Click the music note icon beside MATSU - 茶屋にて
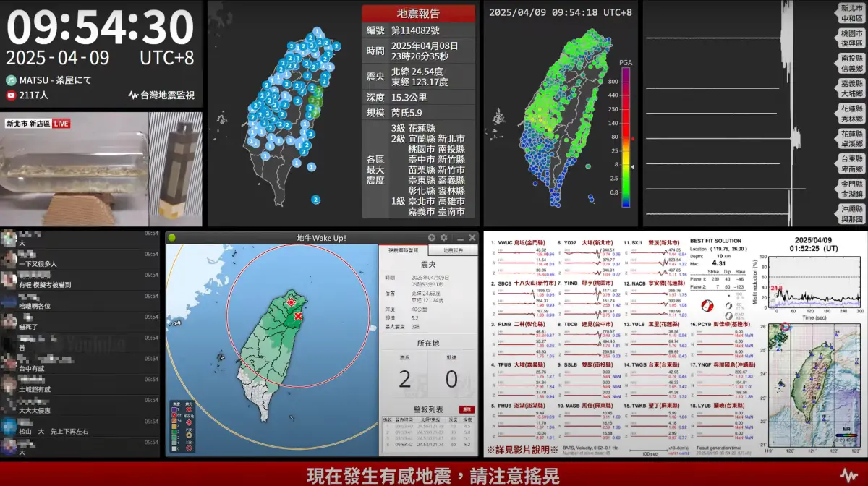The image size is (868, 486). tap(10, 80)
